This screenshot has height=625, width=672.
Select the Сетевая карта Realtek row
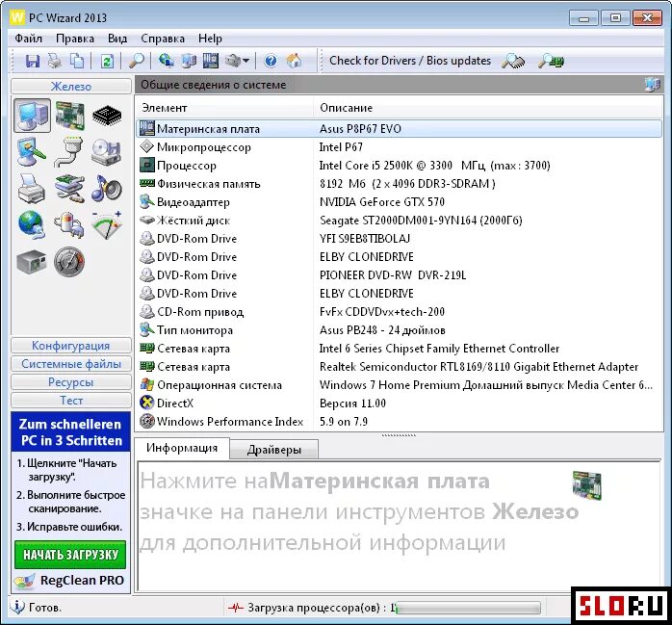(x=399, y=367)
